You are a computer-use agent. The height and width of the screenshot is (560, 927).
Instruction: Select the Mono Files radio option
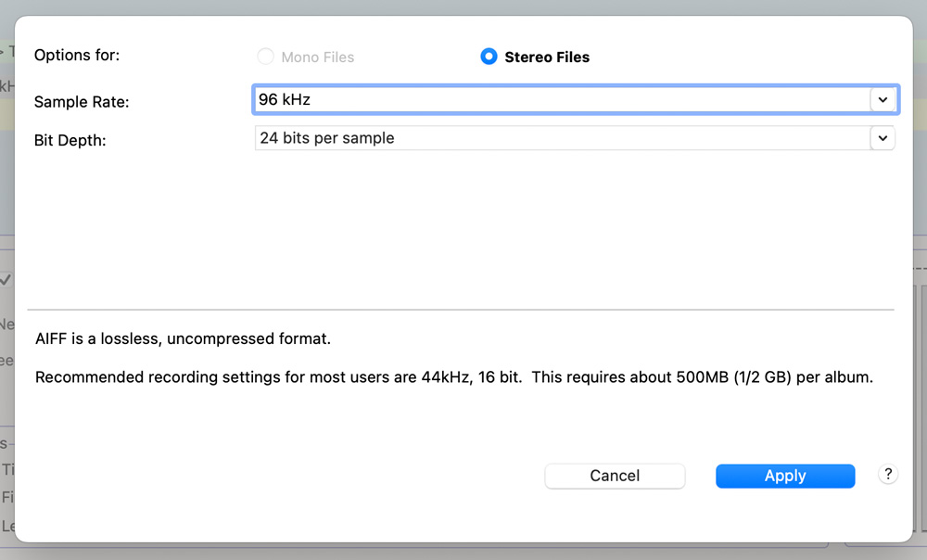pyautogui.click(x=266, y=57)
